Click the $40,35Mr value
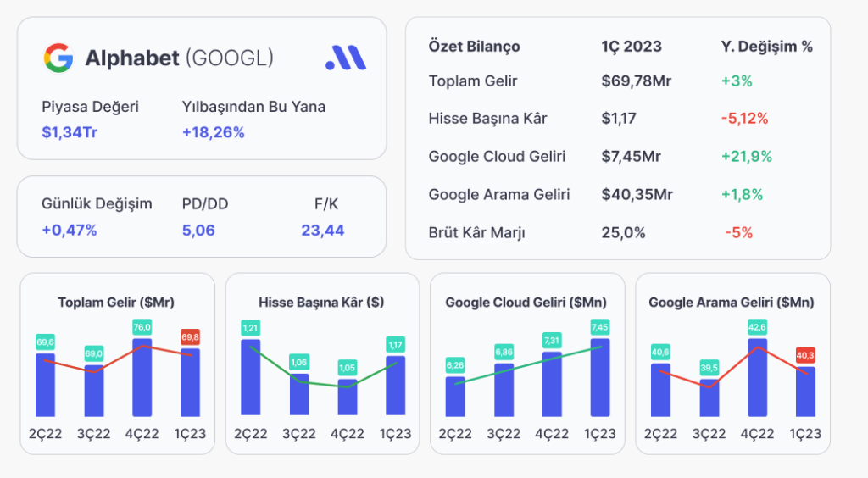The width and height of the screenshot is (868, 478). [637, 195]
